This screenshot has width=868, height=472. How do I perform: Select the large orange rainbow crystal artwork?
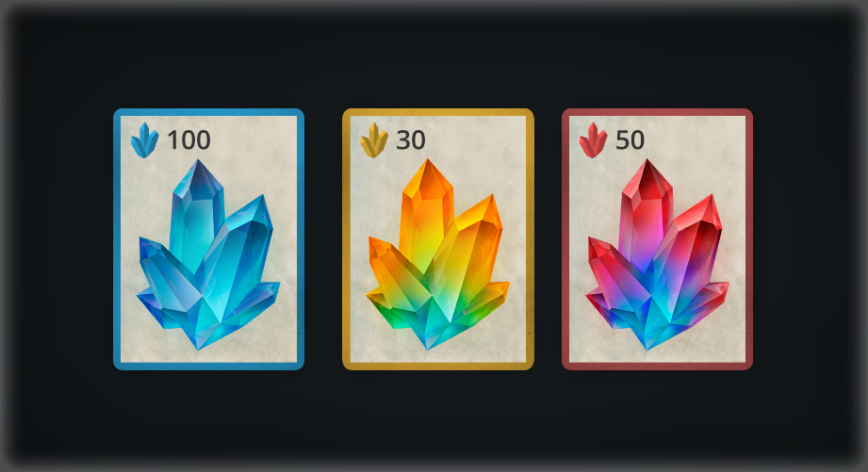click(x=437, y=254)
